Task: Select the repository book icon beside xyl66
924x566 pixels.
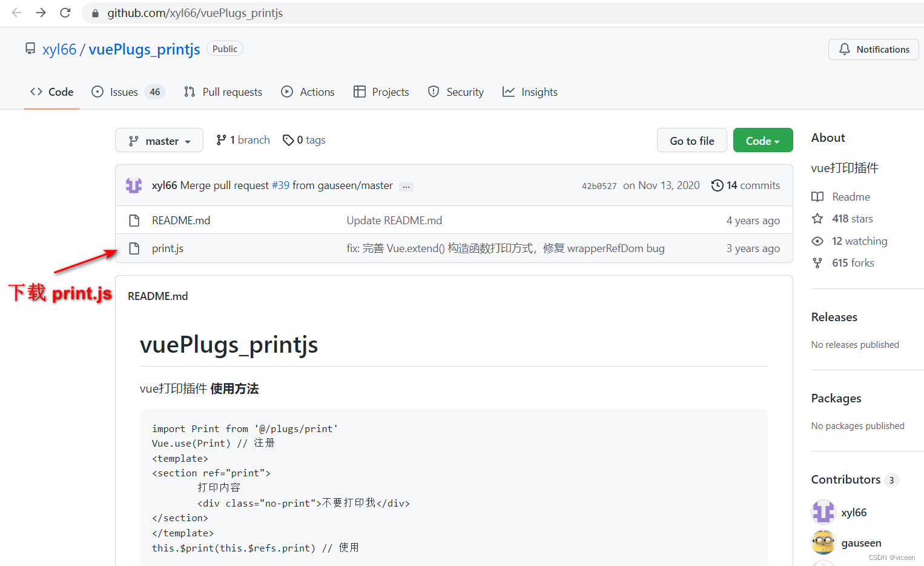Action: tap(30, 48)
